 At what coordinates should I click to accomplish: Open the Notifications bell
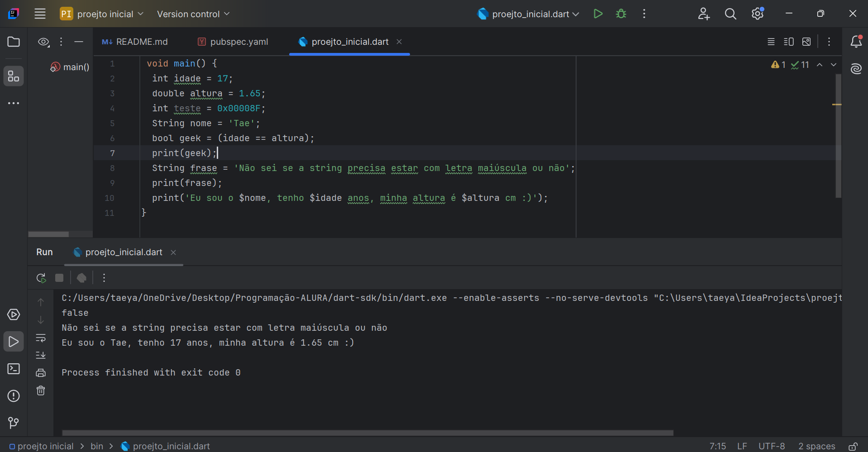[x=856, y=42]
